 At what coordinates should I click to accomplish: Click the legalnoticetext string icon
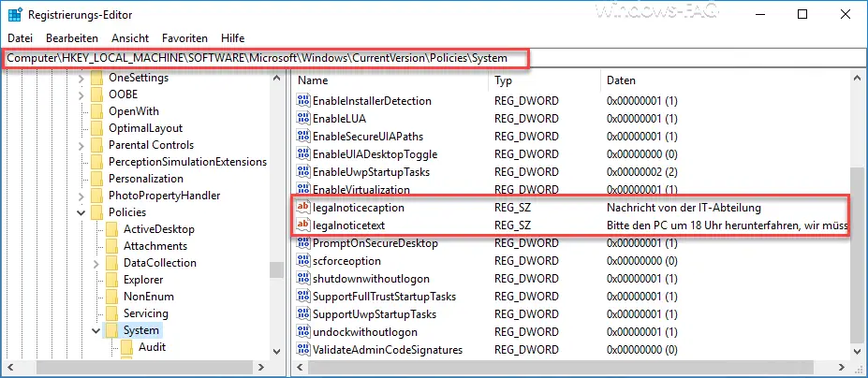303,225
